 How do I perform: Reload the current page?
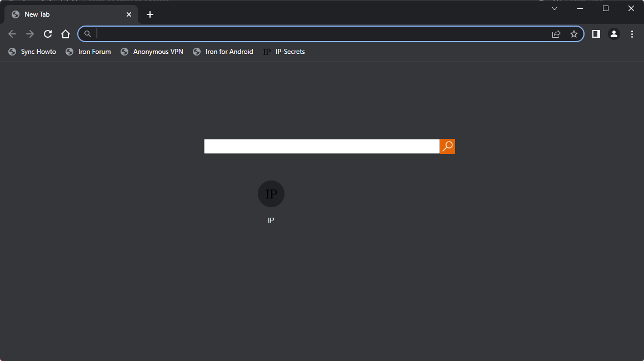point(48,34)
